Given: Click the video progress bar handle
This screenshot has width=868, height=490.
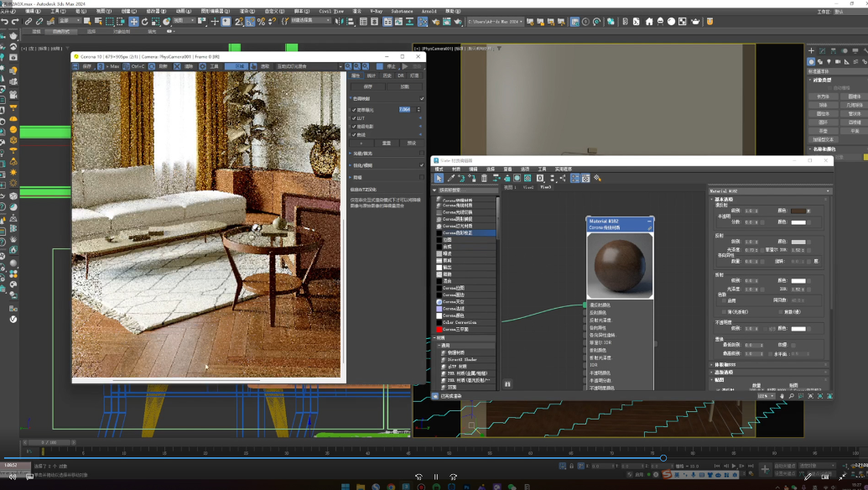Looking at the screenshot, I should coord(663,458).
